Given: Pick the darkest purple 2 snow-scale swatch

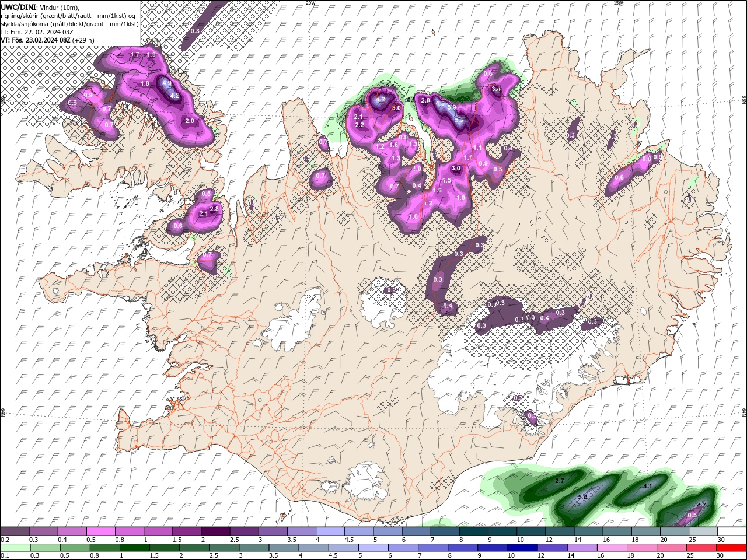Looking at the screenshot, I should click(x=215, y=531).
